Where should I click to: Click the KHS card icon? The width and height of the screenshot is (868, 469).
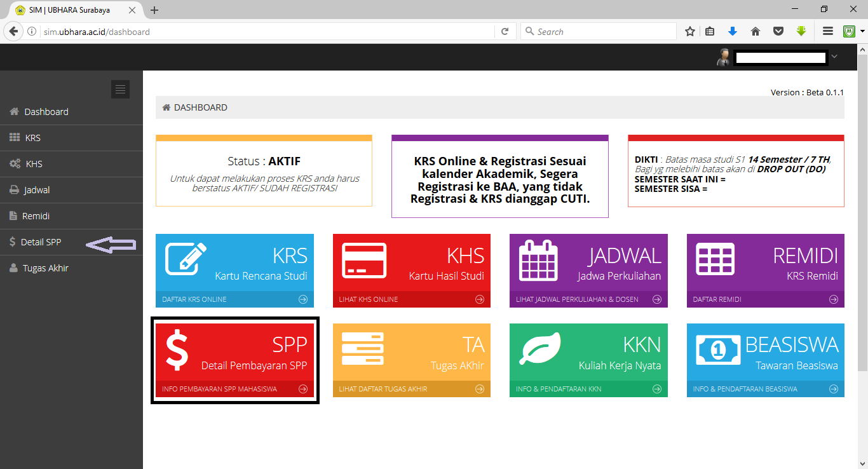click(x=364, y=260)
